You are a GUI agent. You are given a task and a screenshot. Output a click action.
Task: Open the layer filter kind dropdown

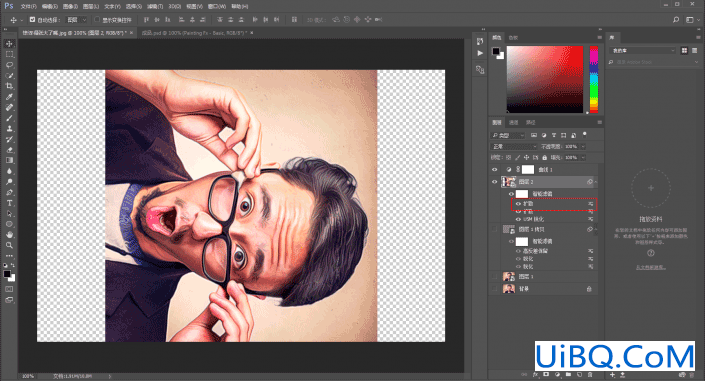(x=508, y=135)
